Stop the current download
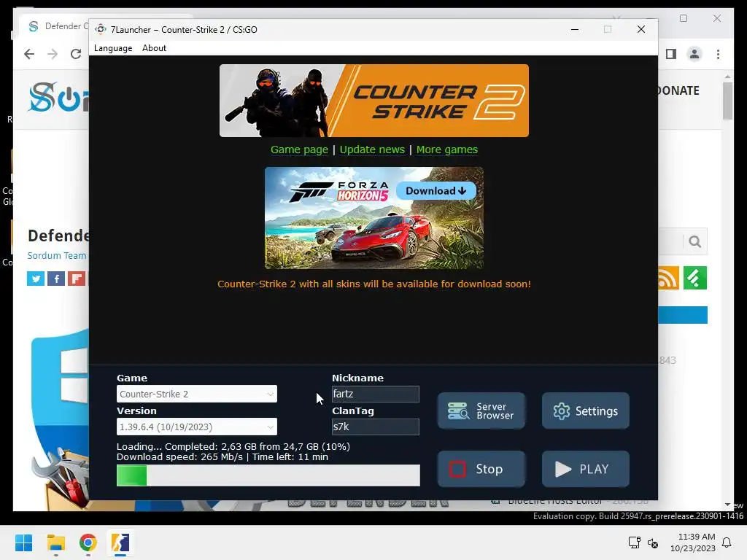Screen dimensions: 747x560 click(481, 469)
